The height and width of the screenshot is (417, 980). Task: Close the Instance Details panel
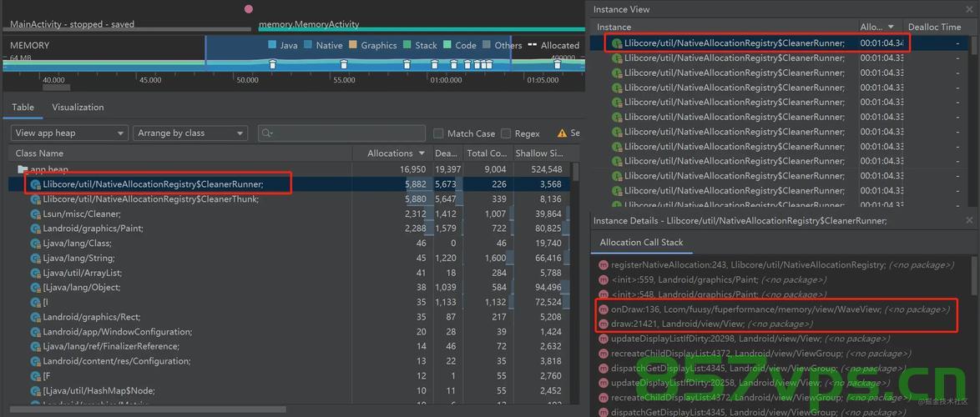pos(969,220)
